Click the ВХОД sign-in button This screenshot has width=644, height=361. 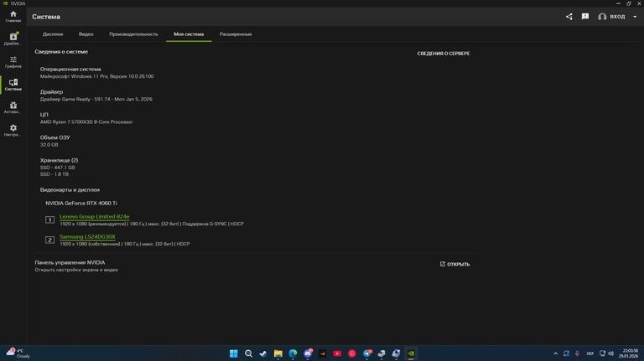coord(617,17)
